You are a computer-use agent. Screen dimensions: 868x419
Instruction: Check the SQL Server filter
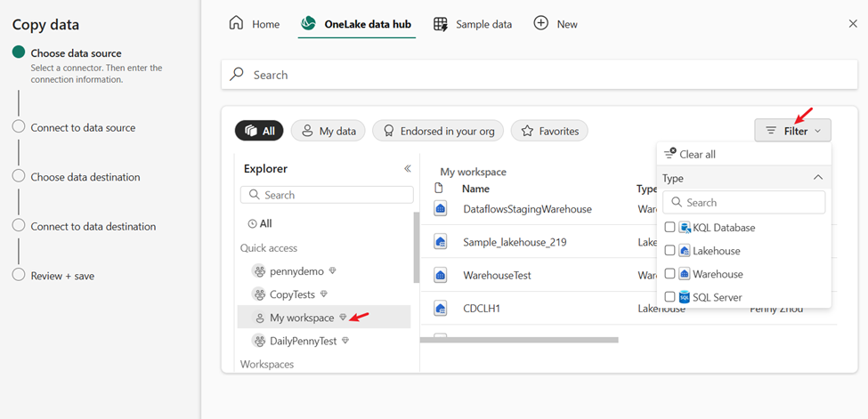coord(669,297)
